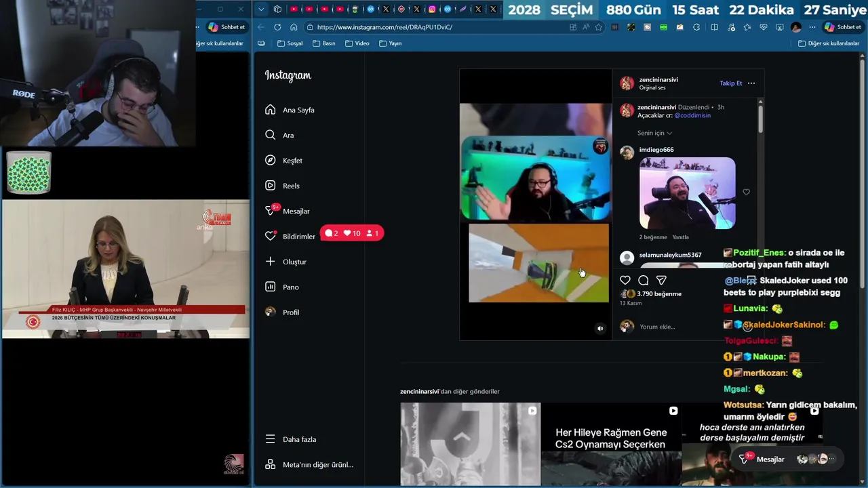The width and height of the screenshot is (868, 488).
Task: Open floating Mesajlar chat button
Action: [789, 459]
